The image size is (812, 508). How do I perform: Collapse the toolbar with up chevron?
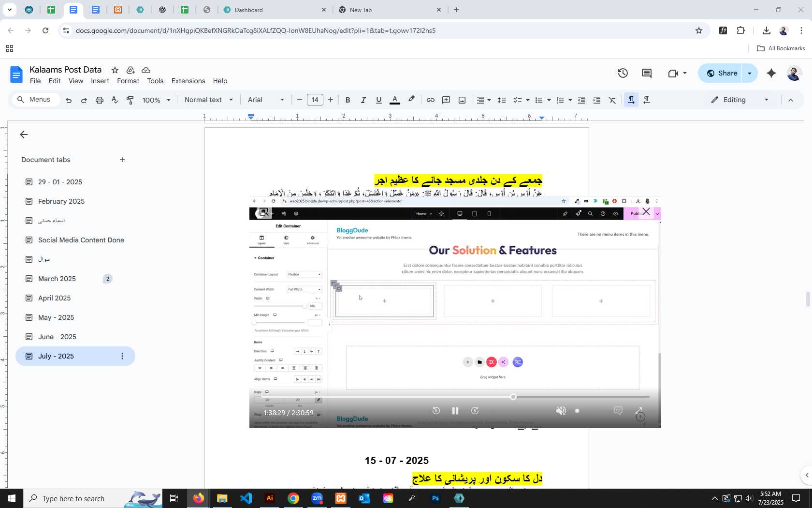pos(791,100)
